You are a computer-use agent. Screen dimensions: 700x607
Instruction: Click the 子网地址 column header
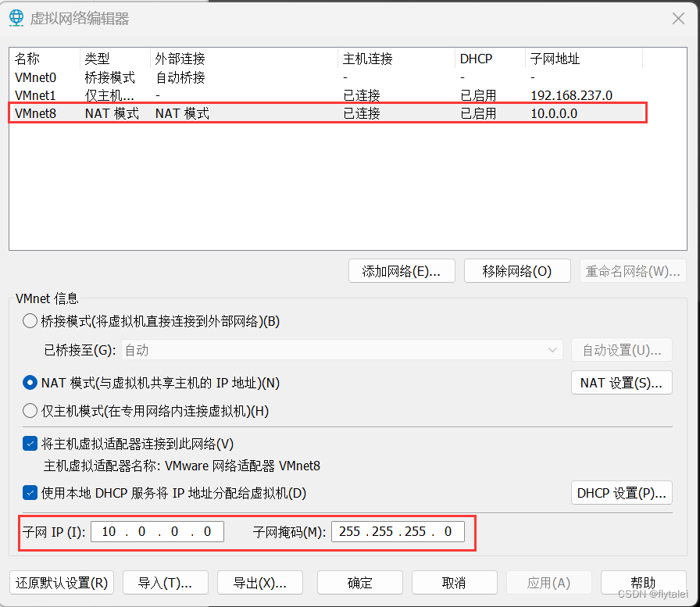click(584, 59)
